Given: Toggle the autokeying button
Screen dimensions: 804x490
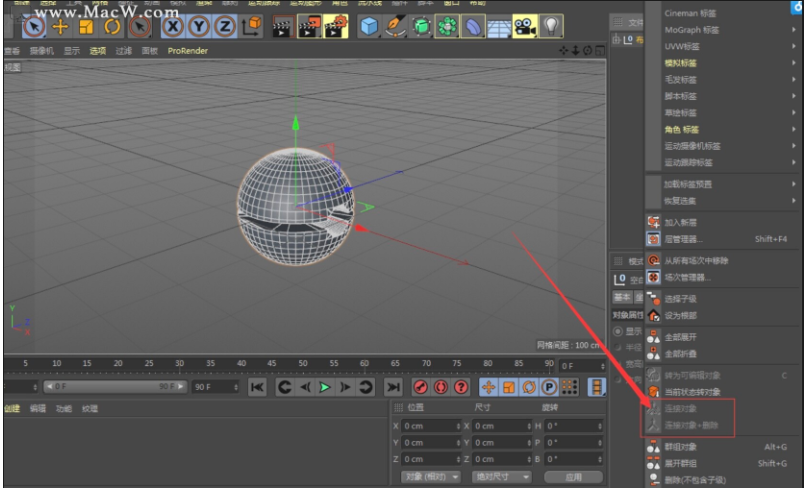Looking at the screenshot, I should (x=440, y=387).
